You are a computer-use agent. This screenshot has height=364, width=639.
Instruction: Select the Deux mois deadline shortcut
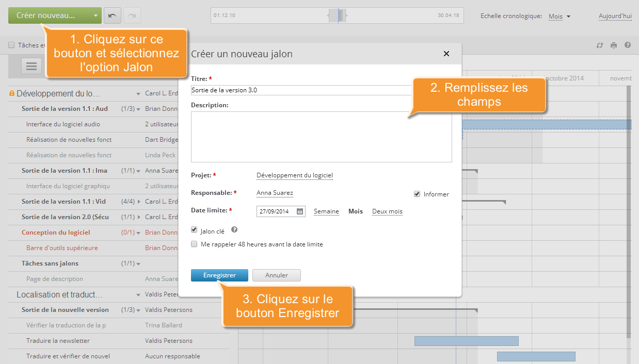387,211
